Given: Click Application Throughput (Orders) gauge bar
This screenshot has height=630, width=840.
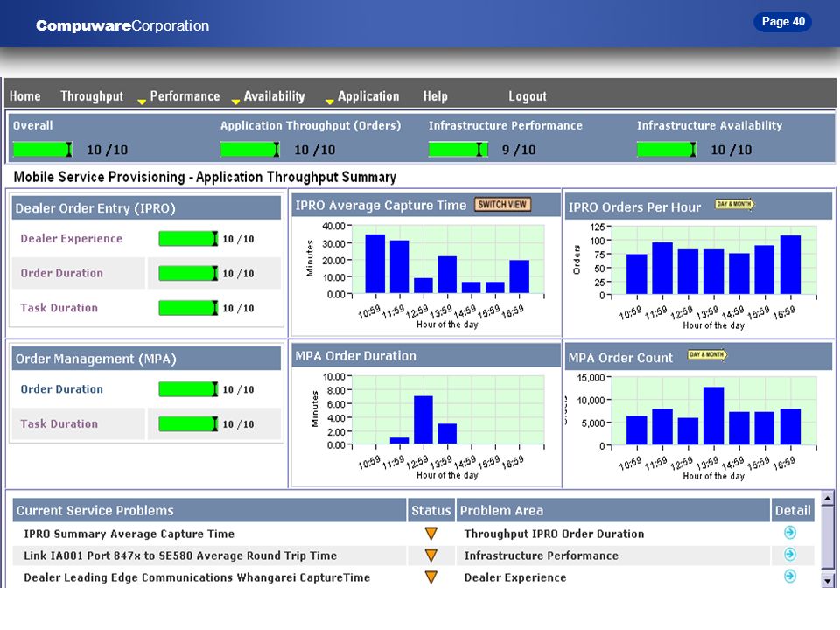Looking at the screenshot, I should 249,150.
